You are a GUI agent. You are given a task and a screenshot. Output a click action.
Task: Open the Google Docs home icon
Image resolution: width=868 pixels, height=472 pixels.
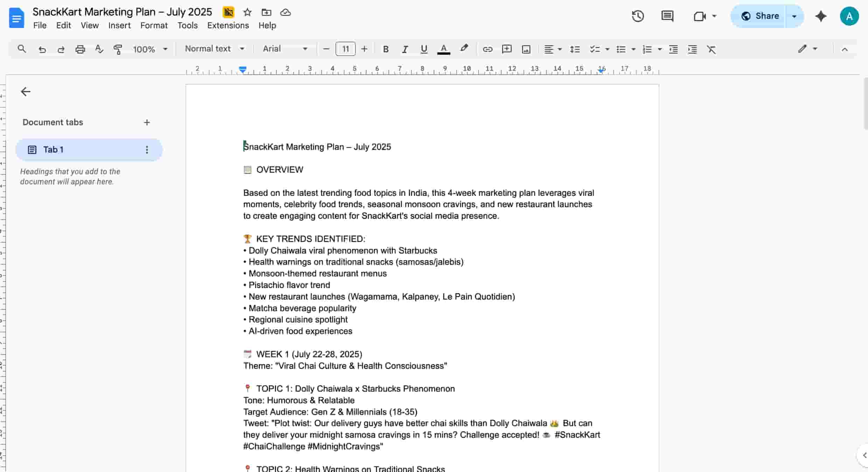pyautogui.click(x=16, y=18)
